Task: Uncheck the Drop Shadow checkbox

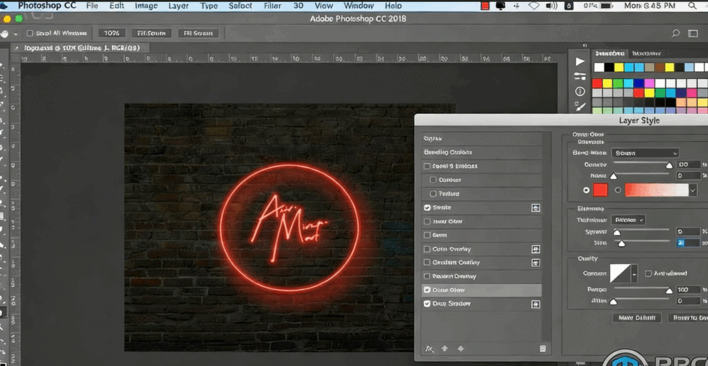Action: (427, 304)
